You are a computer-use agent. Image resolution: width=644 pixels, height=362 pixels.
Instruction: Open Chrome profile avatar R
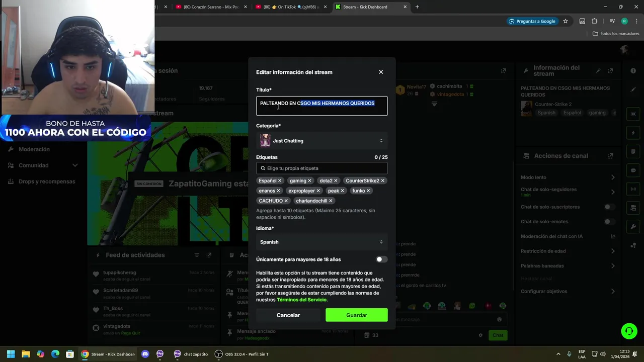pyautogui.click(x=624, y=21)
